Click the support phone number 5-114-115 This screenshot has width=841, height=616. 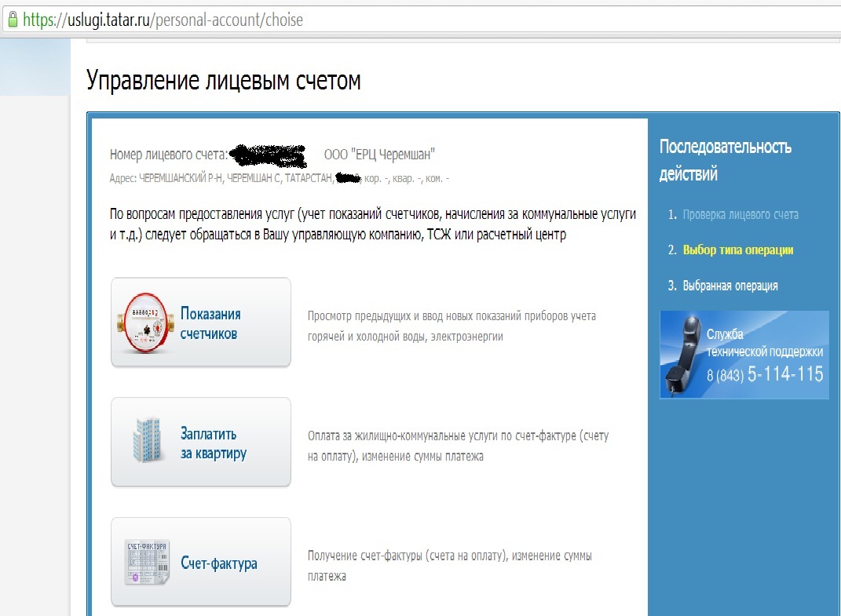tap(784, 374)
